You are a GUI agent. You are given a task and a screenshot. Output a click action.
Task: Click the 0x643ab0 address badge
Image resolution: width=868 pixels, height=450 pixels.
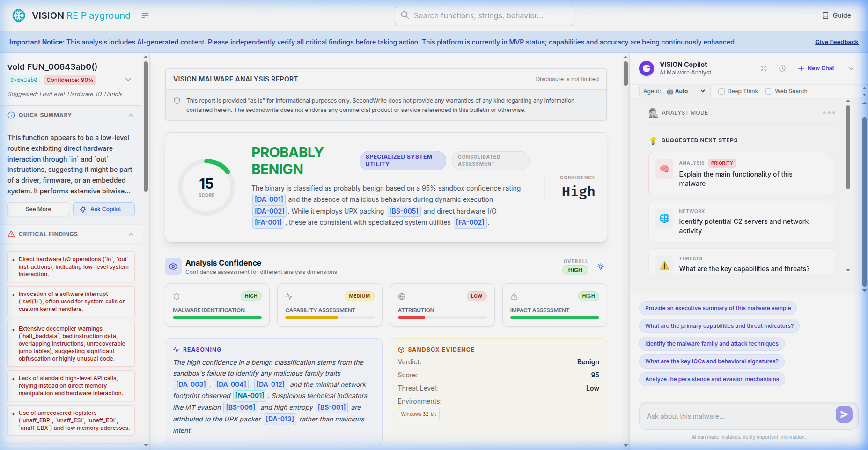point(24,80)
